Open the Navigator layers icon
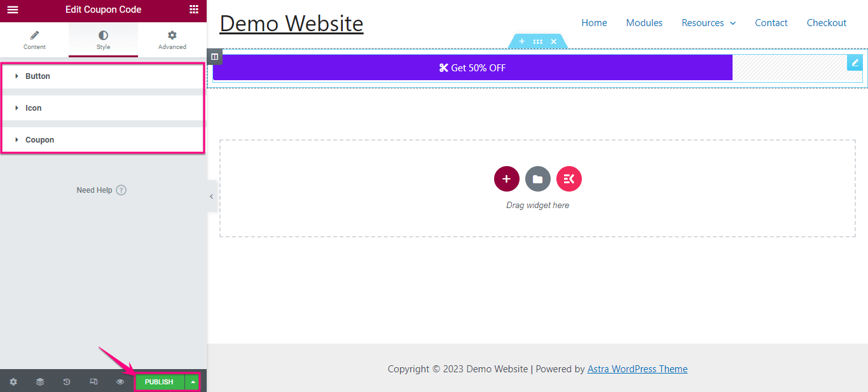 pyautogui.click(x=39, y=381)
